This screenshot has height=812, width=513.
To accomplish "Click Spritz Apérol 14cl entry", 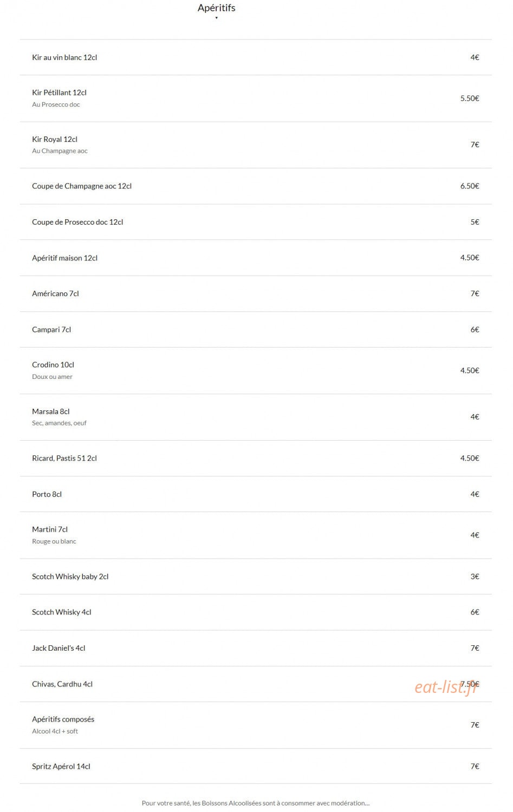I will pos(256,767).
